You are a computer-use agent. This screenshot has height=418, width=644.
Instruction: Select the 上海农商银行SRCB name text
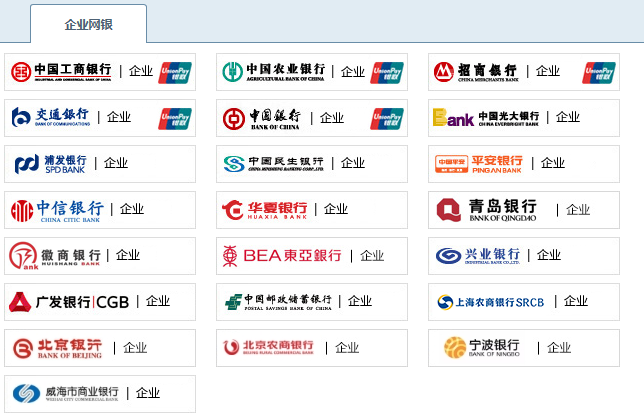point(500,303)
